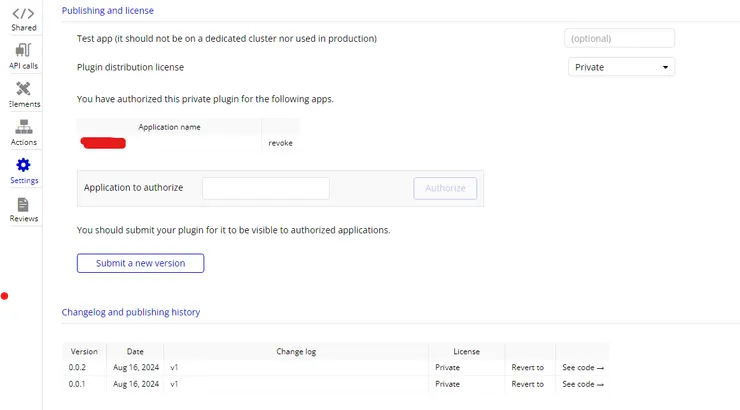Viewport: 740px width, 410px height.
Task: Open the Reviews document icon
Action: [24, 204]
